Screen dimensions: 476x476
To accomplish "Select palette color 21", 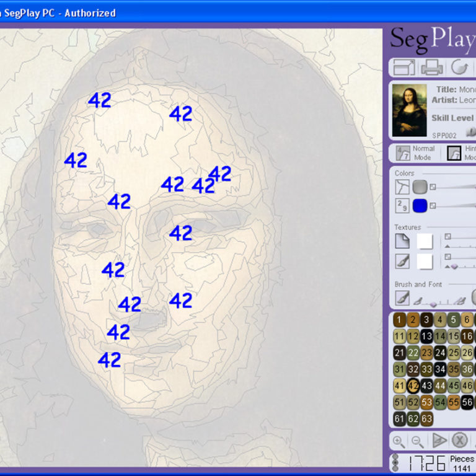I will (399, 353).
